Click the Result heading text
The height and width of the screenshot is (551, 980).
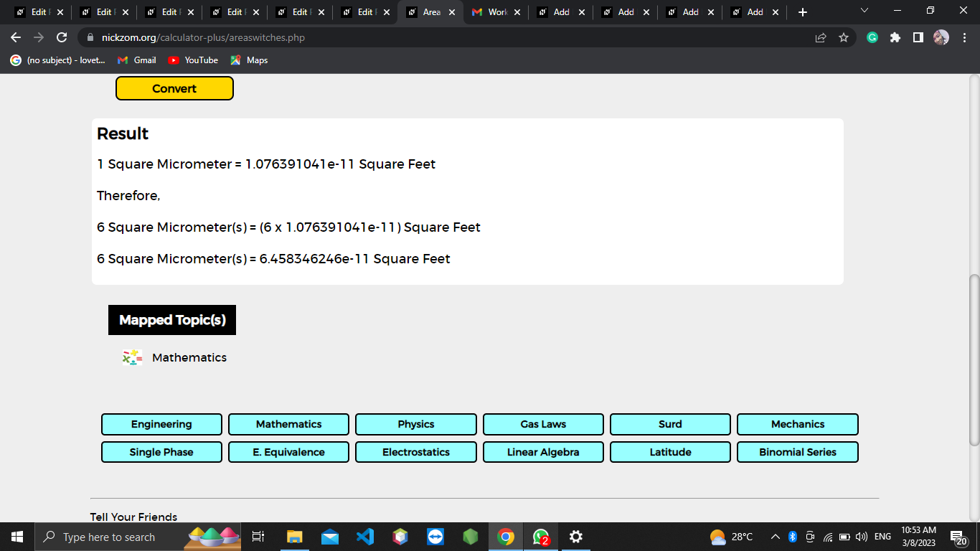123,133
